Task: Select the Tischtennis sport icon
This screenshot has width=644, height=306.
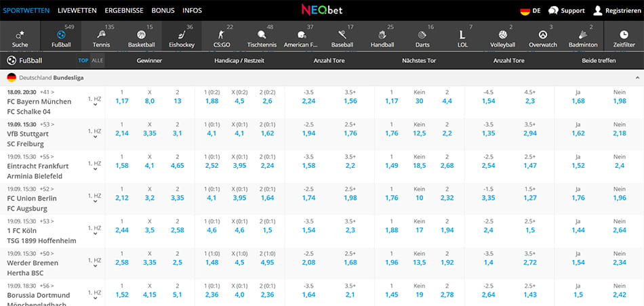Action: 262,35
